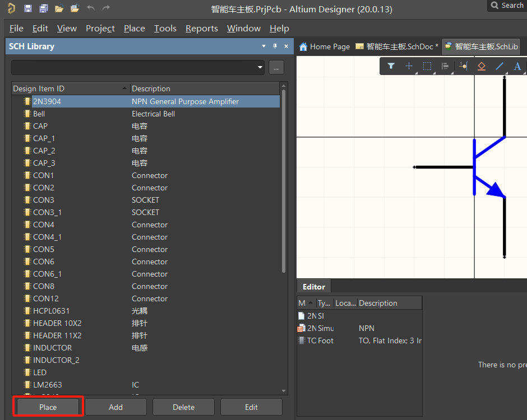The image size is (527, 420).
Task: Open the Help menu
Action: pos(279,29)
